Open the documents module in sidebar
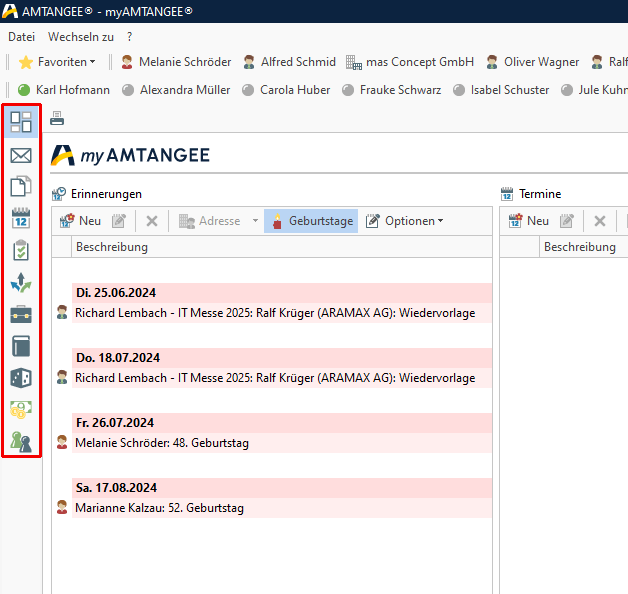The width and height of the screenshot is (628, 594). click(21, 186)
